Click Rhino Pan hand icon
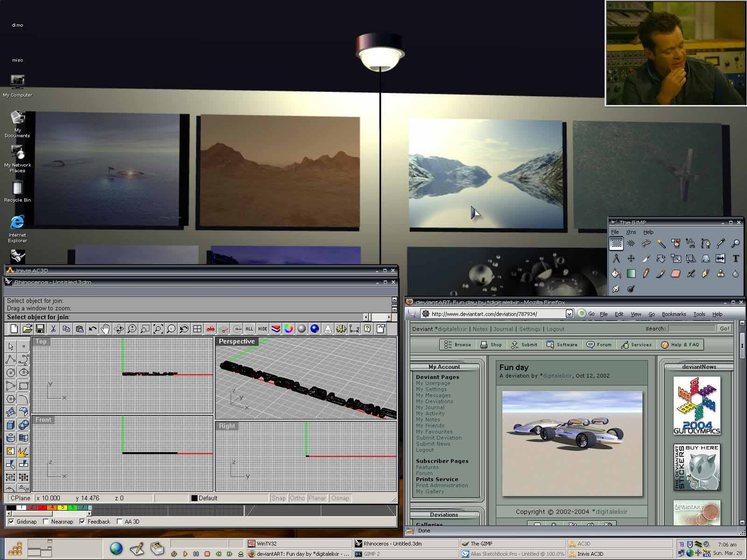The height and width of the screenshot is (560, 747). pyautogui.click(x=106, y=329)
